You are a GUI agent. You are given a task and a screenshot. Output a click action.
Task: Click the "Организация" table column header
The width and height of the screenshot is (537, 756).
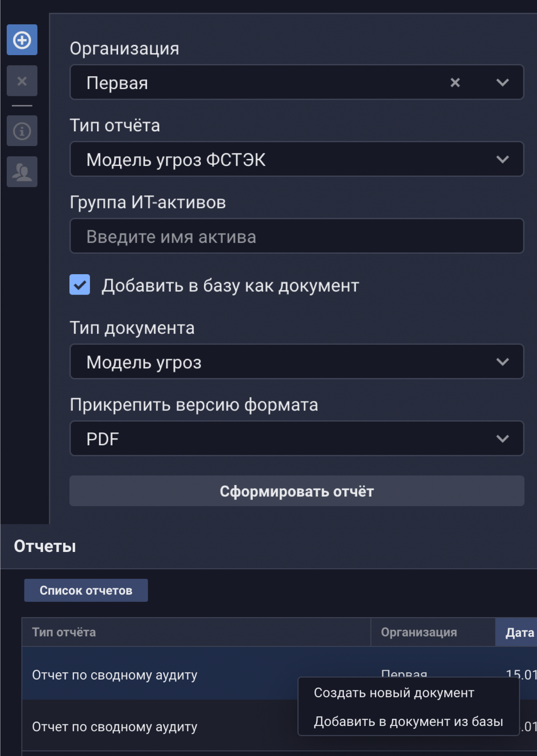click(419, 633)
